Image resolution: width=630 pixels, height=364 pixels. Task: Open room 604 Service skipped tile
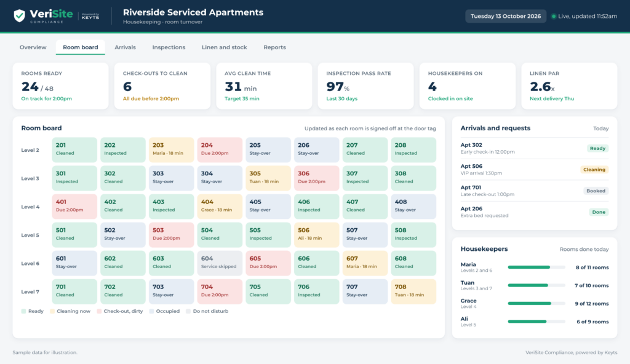(220, 263)
